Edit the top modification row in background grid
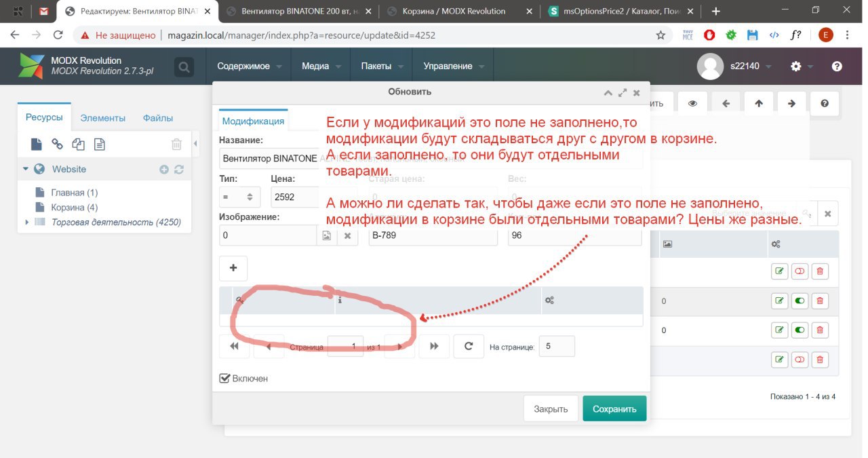Screen dimensions: 868x458 [x=780, y=271]
